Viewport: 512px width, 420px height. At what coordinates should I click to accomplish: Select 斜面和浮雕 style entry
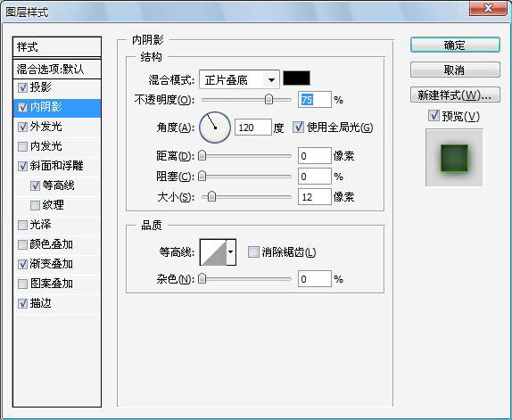(x=57, y=166)
